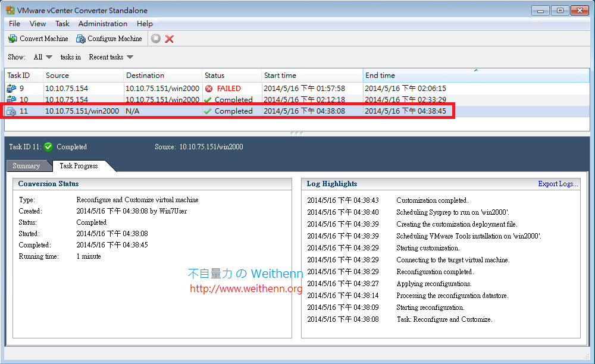Click the green check for task 11
The height and width of the screenshot is (364, 595).
coord(208,111)
